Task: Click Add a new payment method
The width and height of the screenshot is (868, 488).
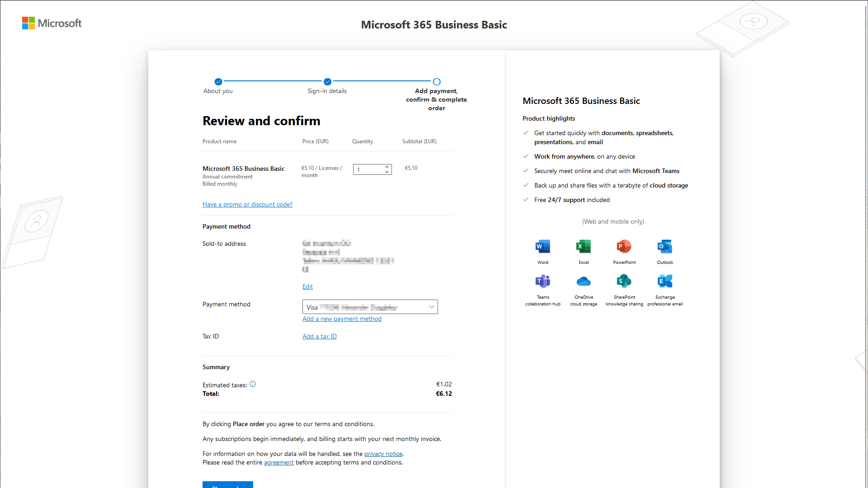Action: (342, 319)
